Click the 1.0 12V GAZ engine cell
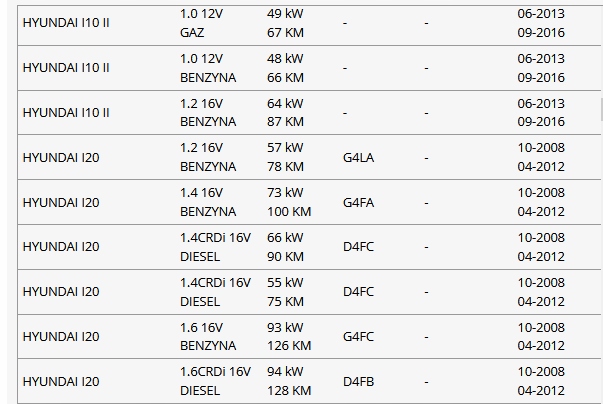 point(200,23)
